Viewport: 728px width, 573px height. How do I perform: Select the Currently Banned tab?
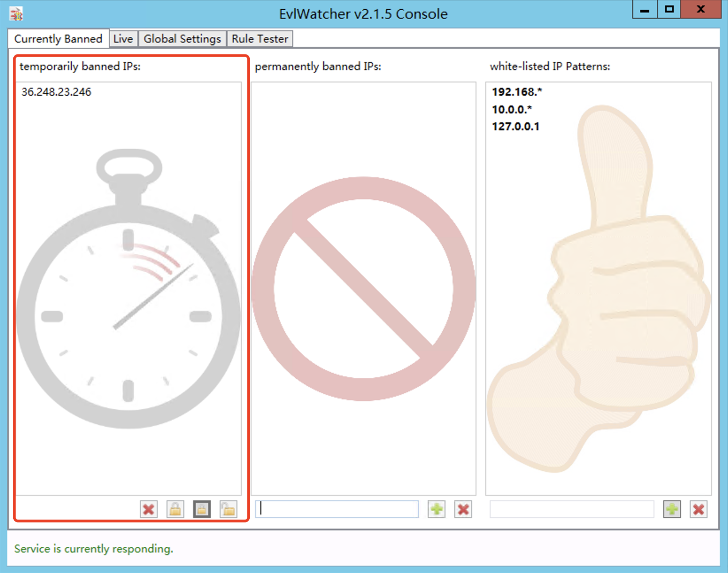[58, 39]
